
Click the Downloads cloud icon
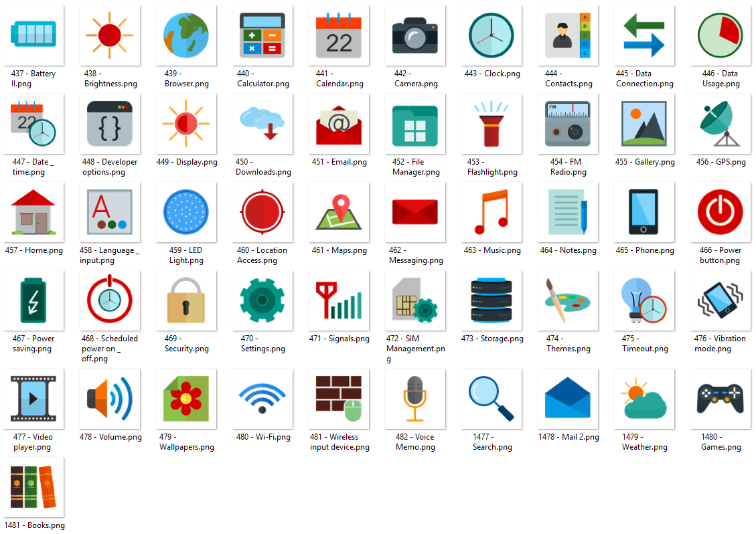click(x=262, y=123)
